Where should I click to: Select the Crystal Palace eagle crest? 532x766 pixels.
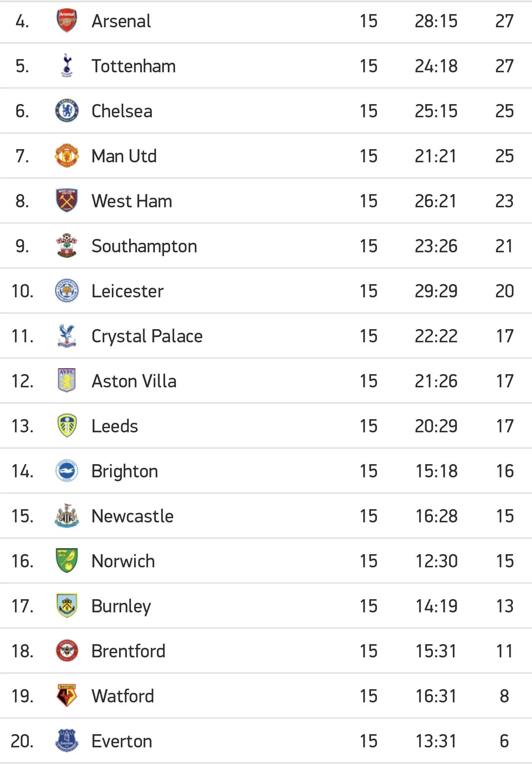click(67, 336)
